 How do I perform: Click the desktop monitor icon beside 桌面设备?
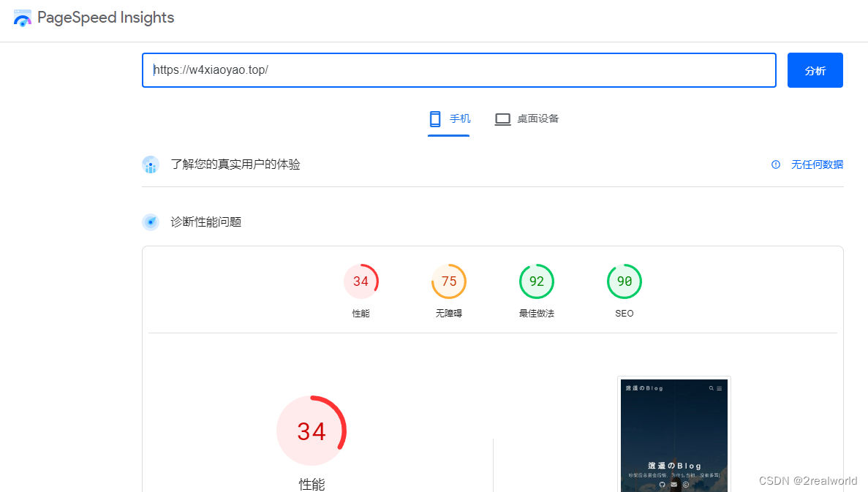(x=502, y=118)
